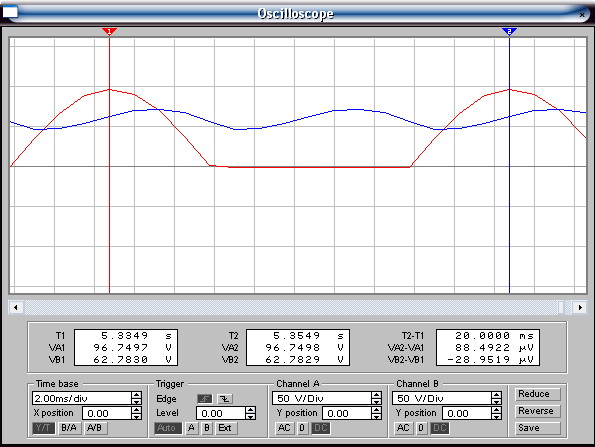Select A/B display mode
This screenshot has height=447, width=595.
pos(95,428)
